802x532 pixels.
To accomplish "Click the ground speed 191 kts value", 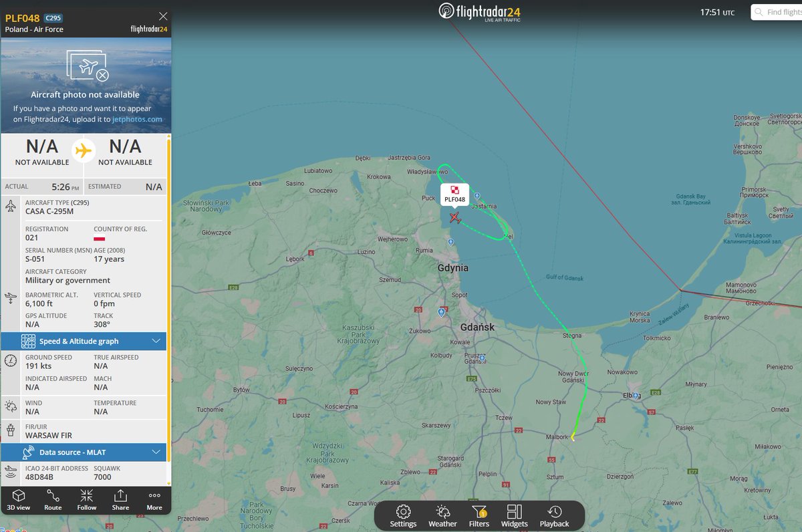I will tap(39, 366).
